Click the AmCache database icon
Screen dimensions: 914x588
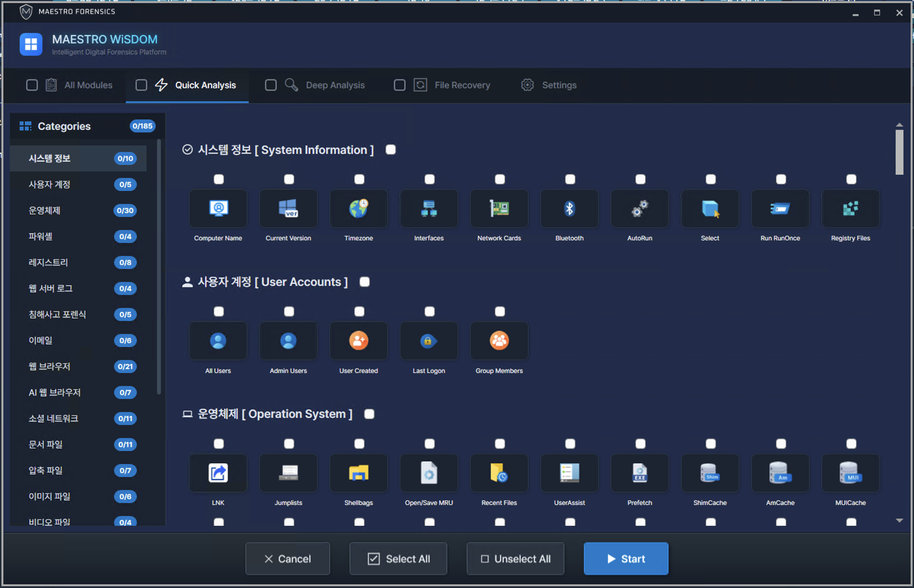[780, 473]
